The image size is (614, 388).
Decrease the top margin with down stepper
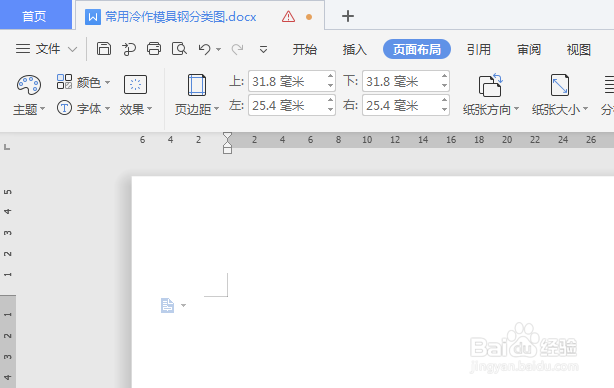tap(330, 86)
